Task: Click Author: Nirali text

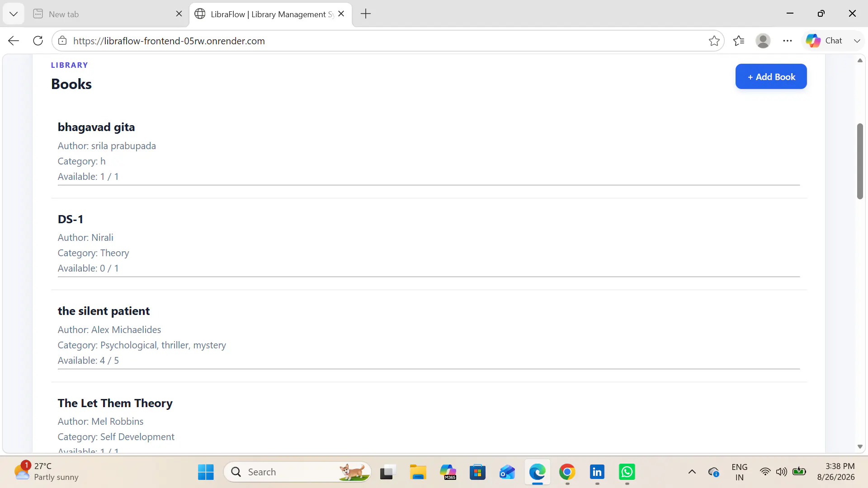Action: 85,238
